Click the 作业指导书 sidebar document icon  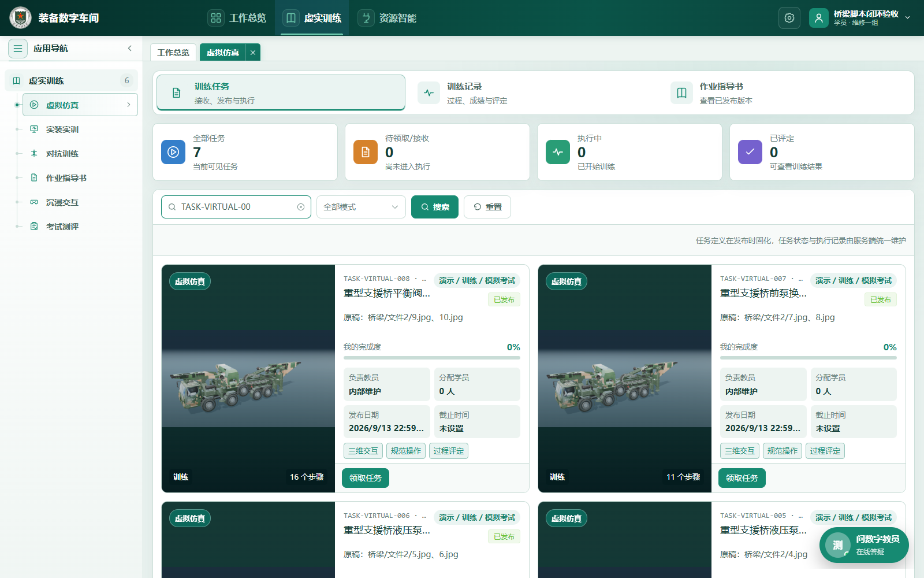34,178
